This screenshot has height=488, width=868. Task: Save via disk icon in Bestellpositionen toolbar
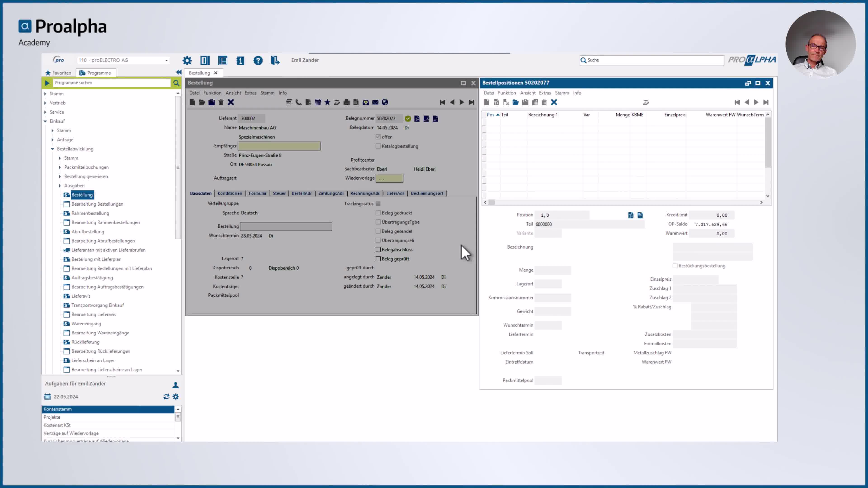click(x=525, y=102)
